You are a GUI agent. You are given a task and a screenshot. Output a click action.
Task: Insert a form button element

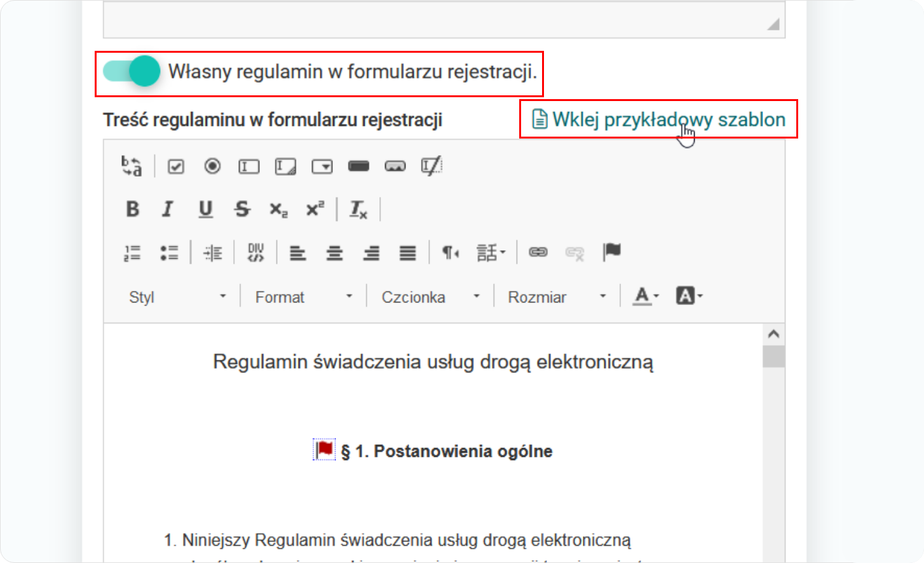pos(358,166)
